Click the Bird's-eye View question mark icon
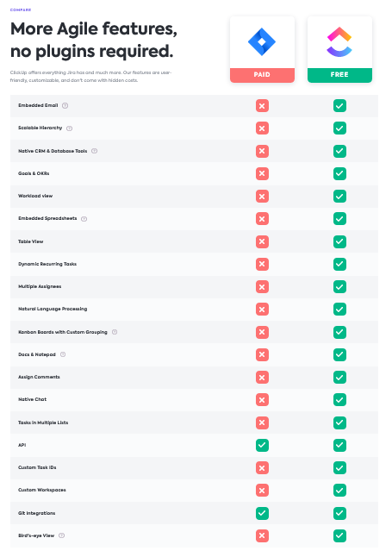 point(61,535)
